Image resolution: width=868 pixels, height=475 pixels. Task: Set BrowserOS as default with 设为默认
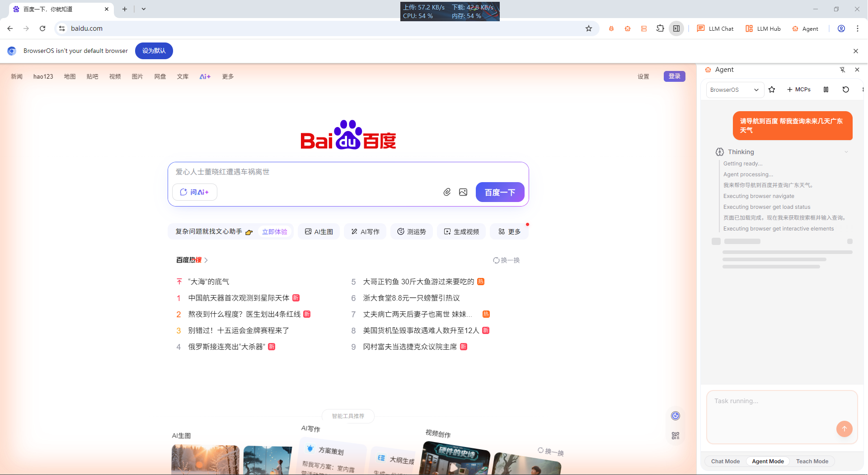click(154, 51)
